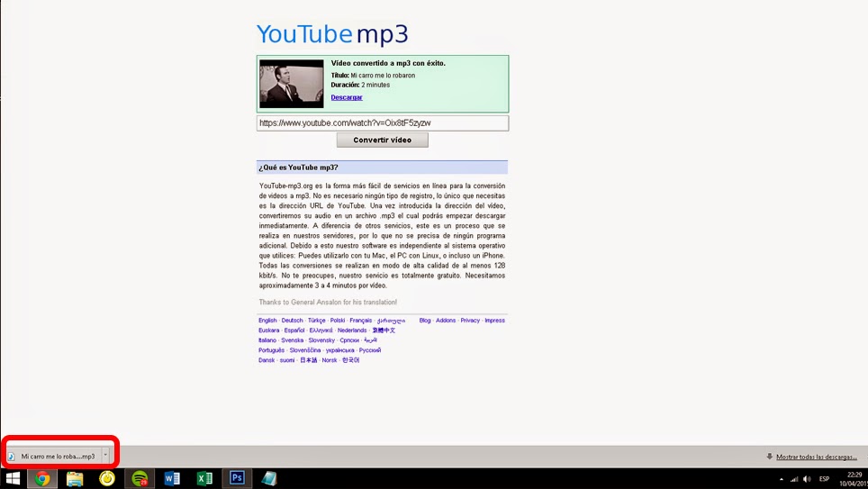Switch language to Português

(271, 350)
